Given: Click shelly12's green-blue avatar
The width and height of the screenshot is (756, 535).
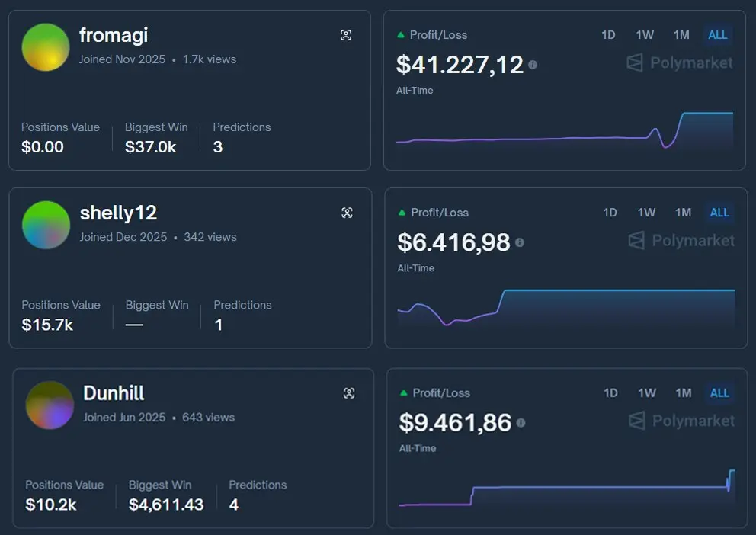Looking at the screenshot, I should pos(46,225).
